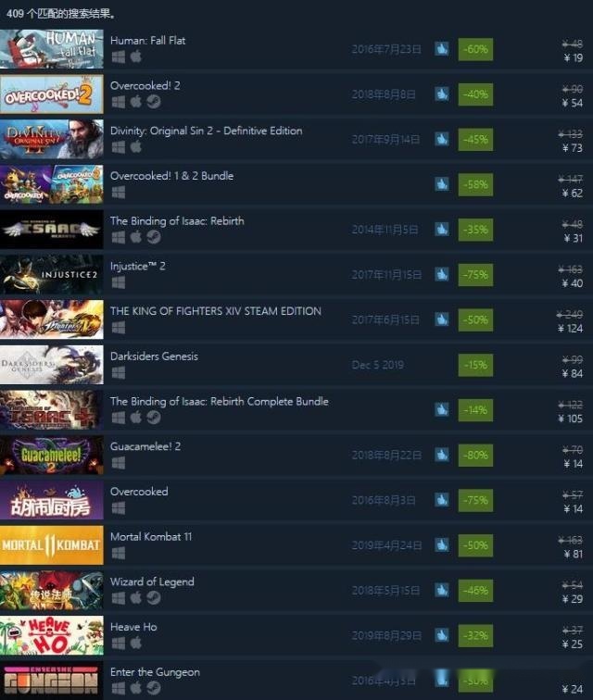Open the Heave Ho capsule image
Screen dimensions: 593x700
coord(51,635)
